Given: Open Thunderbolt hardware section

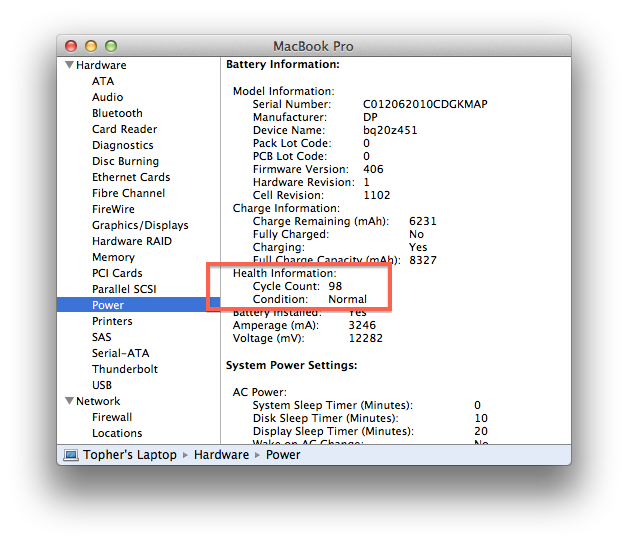Looking at the screenshot, I should click(125, 369).
